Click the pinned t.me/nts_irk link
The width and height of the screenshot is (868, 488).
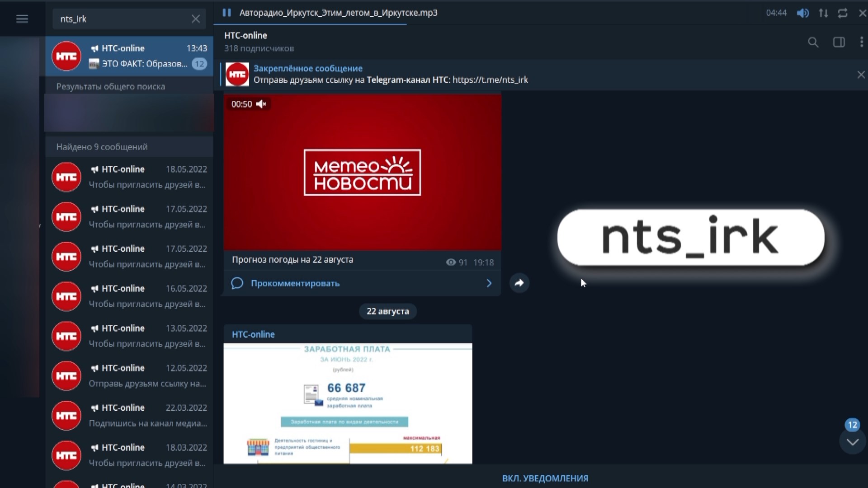(x=490, y=80)
